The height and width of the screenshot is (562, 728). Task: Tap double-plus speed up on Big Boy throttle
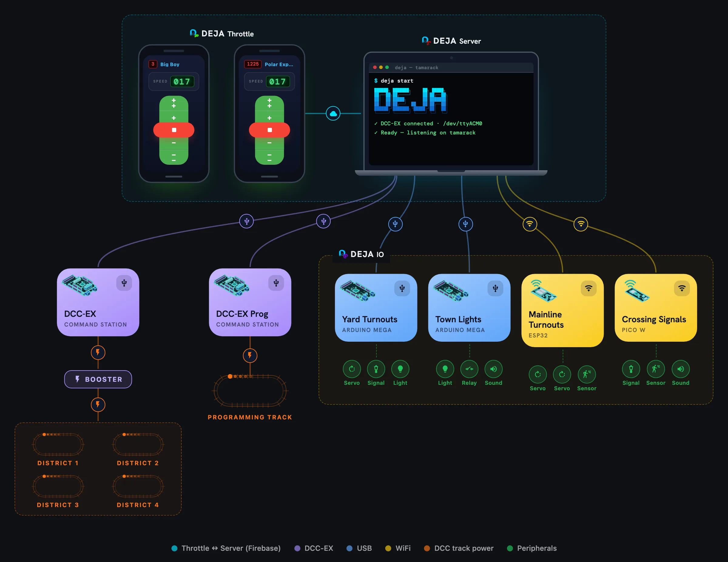174,103
